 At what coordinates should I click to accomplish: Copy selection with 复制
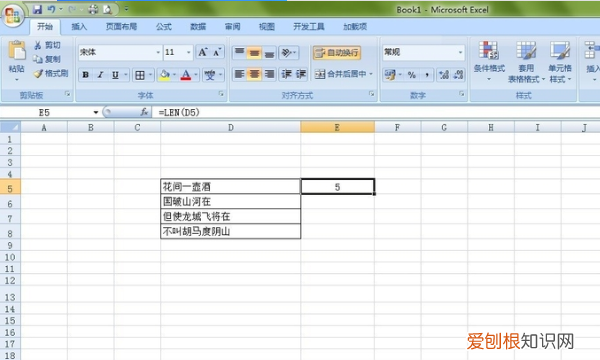tap(47, 59)
